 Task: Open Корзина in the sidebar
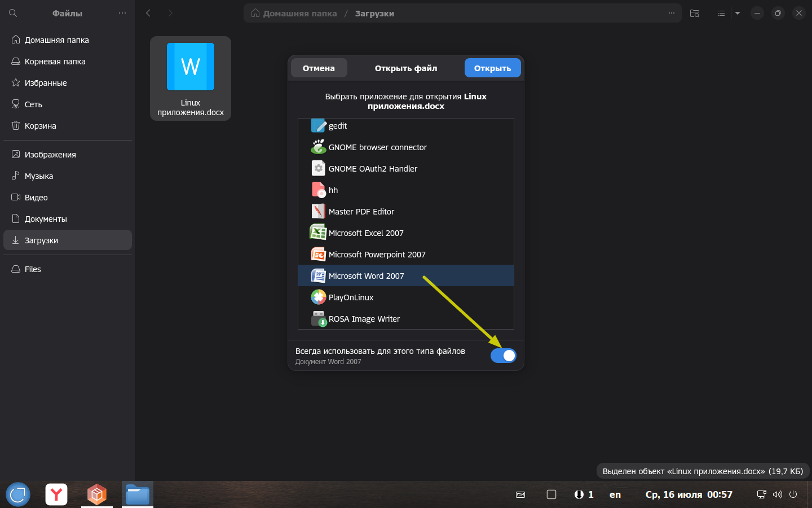(x=68, y=126)
